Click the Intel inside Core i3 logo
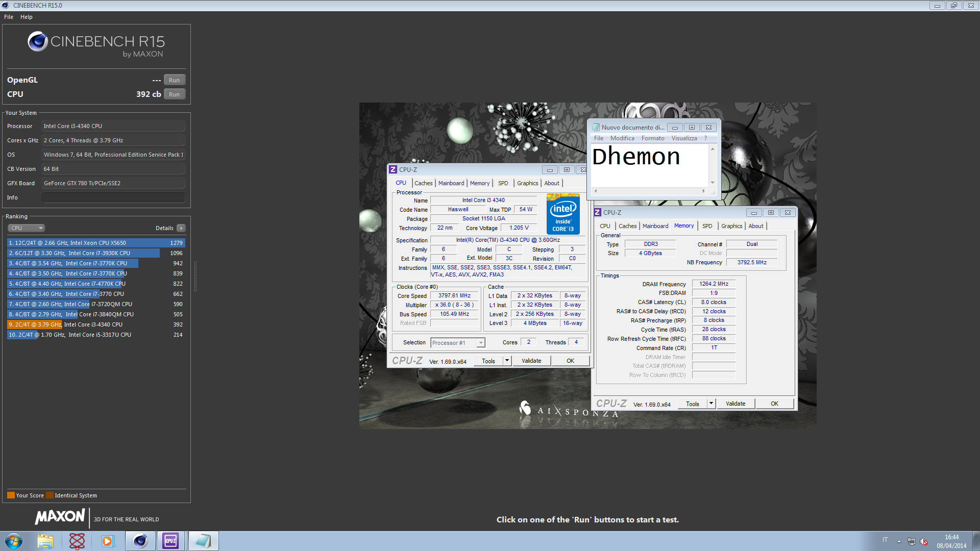 pyautogui.click(x=563, y=214)
